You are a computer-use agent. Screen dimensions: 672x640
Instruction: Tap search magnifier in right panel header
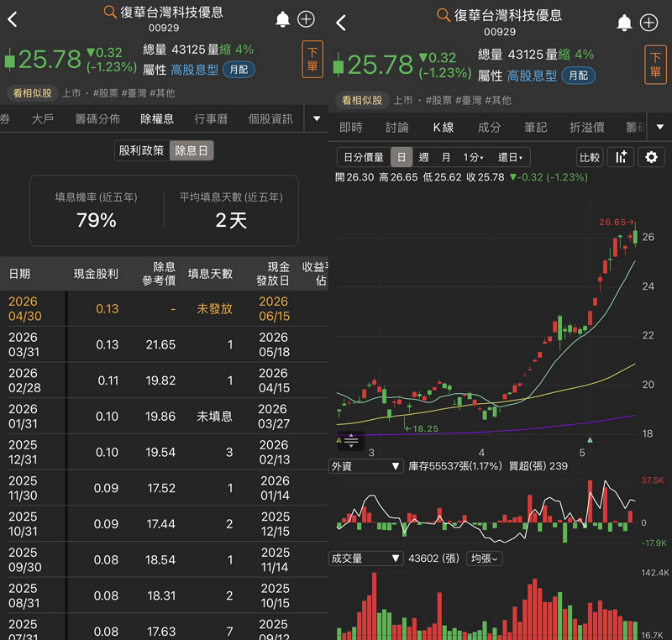pos(444,15)
